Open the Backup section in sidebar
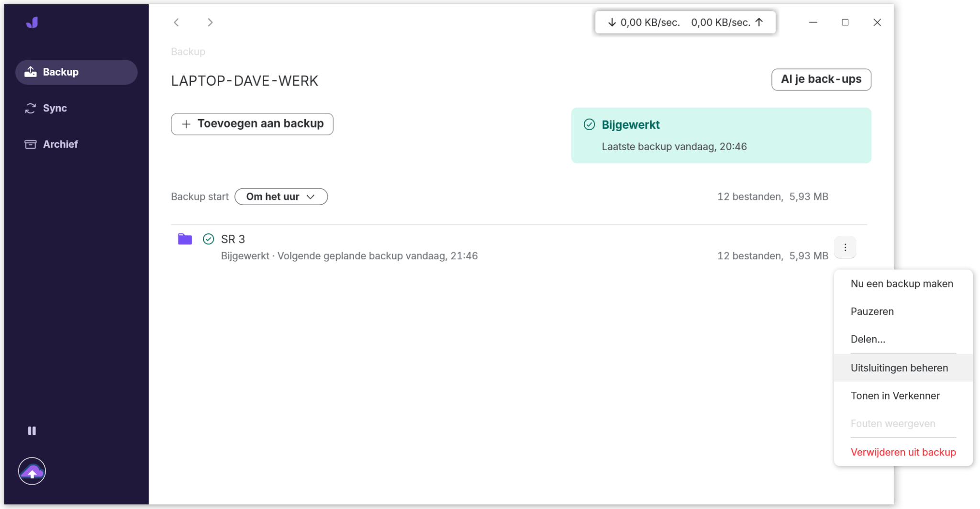Image resolution: width=980 pixels, height=509 pixels. tap(77, 72)
